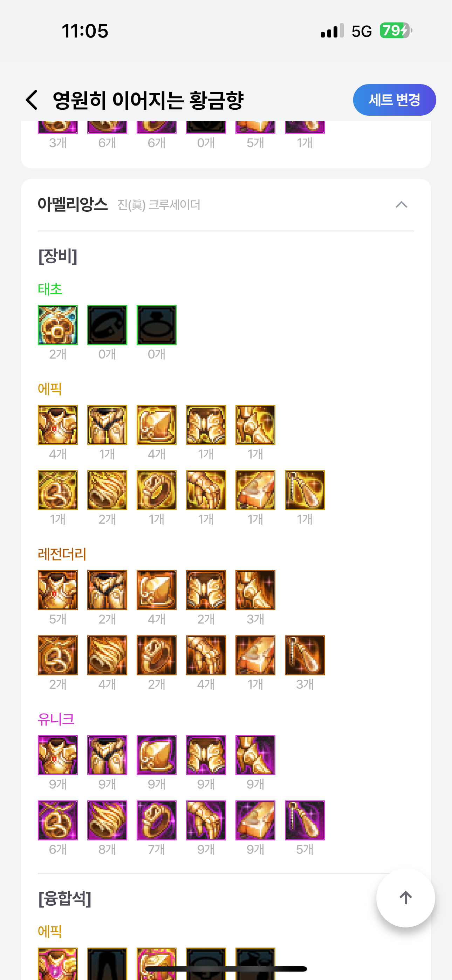Choose the 유니크 shoulder icon with 9개
Image resolution: width=452 pixels, height=980 pixels.
click(x=157, y=755)
